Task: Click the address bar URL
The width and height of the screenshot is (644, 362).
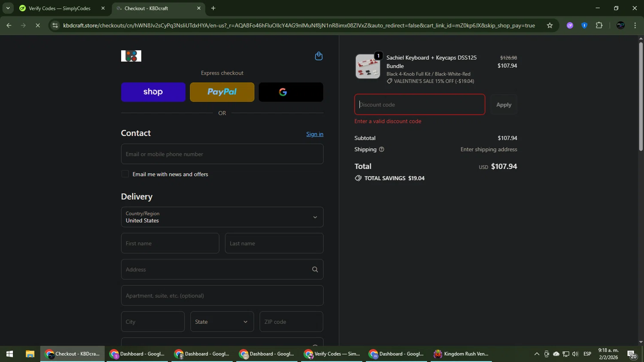Action: click(299, 25)
